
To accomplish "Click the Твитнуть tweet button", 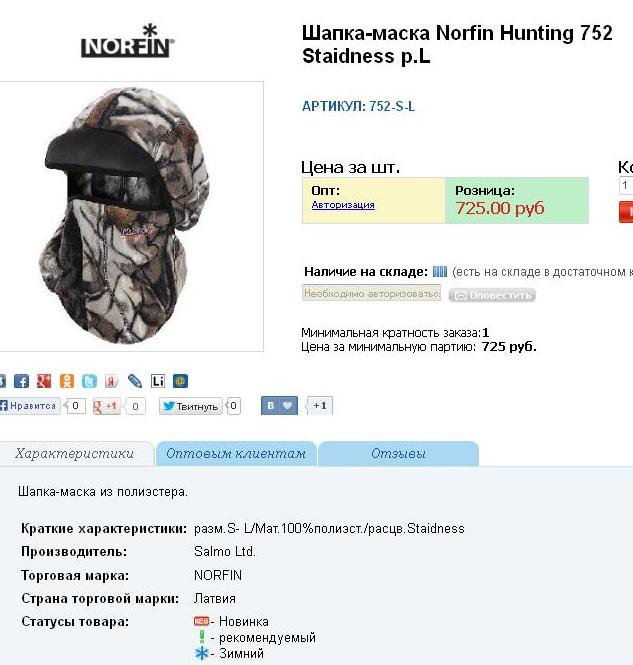I will click(x=191, y=406).
